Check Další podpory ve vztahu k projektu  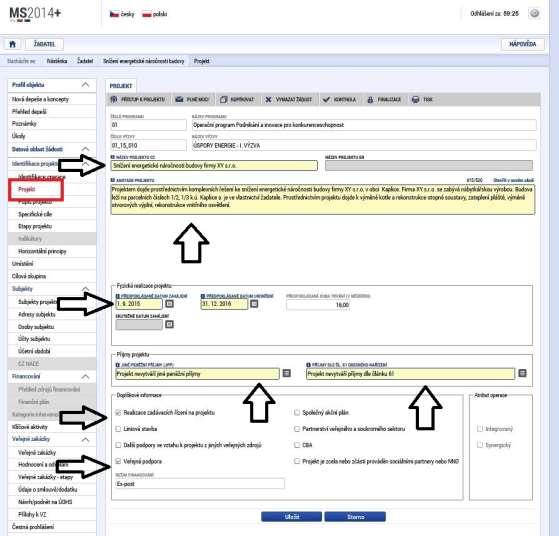118,445
